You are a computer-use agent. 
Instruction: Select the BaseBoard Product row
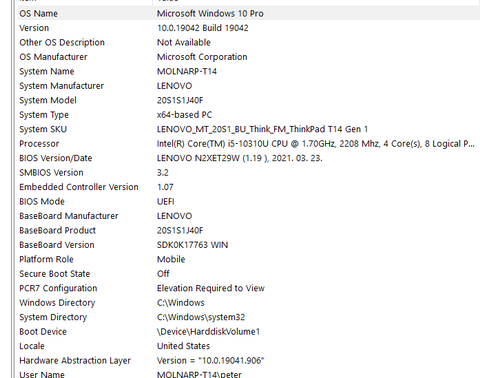point(249,230)
